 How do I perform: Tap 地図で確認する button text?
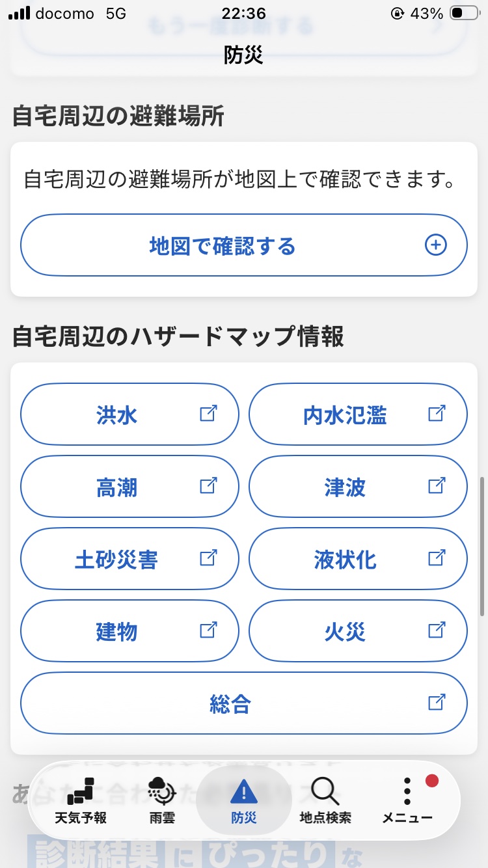[223, 246]
